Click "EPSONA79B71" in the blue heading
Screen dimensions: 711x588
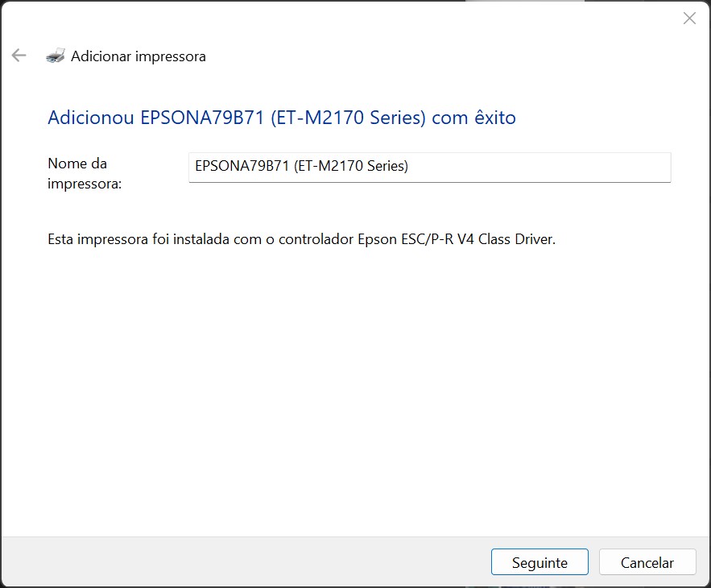click(202, 118)
